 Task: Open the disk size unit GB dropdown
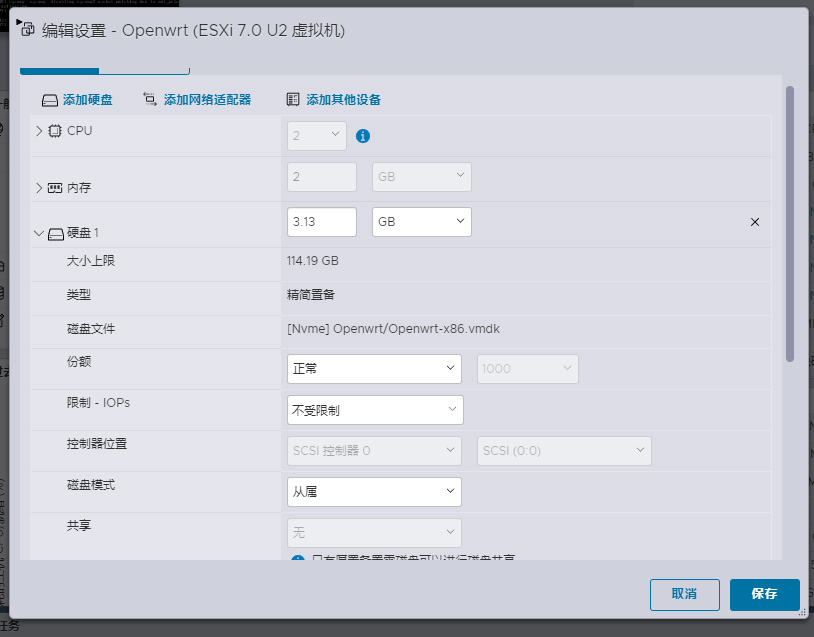tap(422, 222)
